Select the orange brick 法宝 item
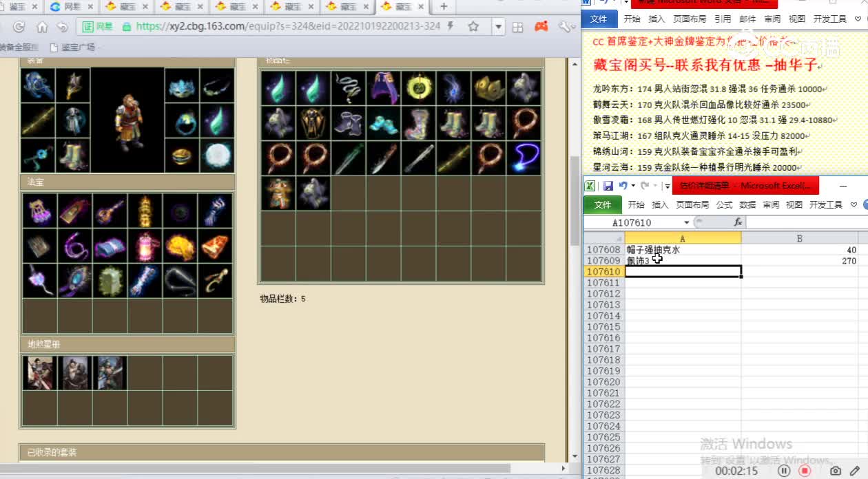The height and width of the screenshot is (479, 868). [x=215, y=246]
